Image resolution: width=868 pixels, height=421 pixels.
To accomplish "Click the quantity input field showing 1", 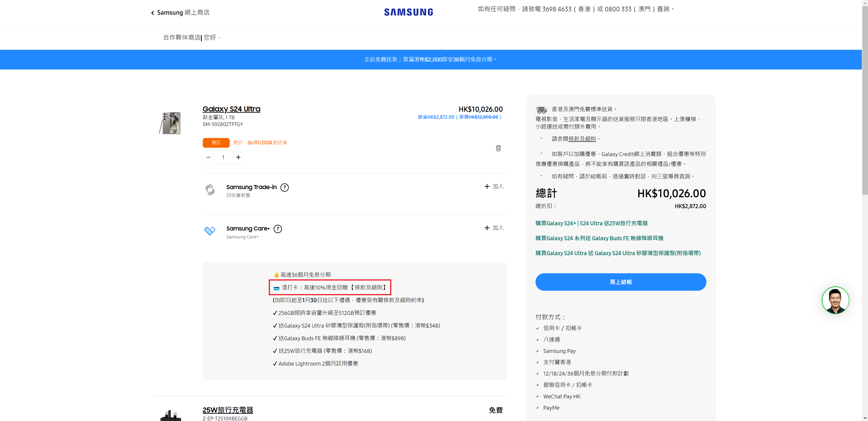I will (x=223, y=157).
